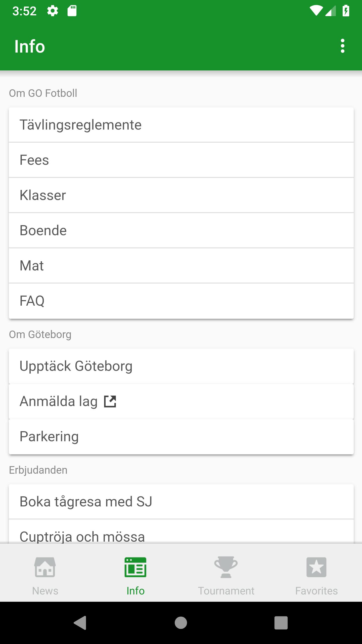Tap the Android home circle button
The image size is (362, 644).
pyautogui.click(x=181, y=623)
